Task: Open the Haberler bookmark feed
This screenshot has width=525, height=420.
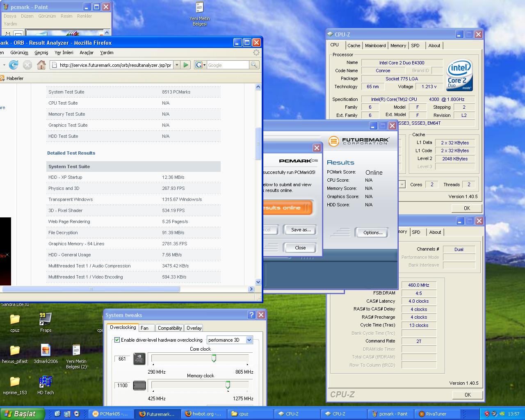Action: pyautogui.click(x=11, y=78)
